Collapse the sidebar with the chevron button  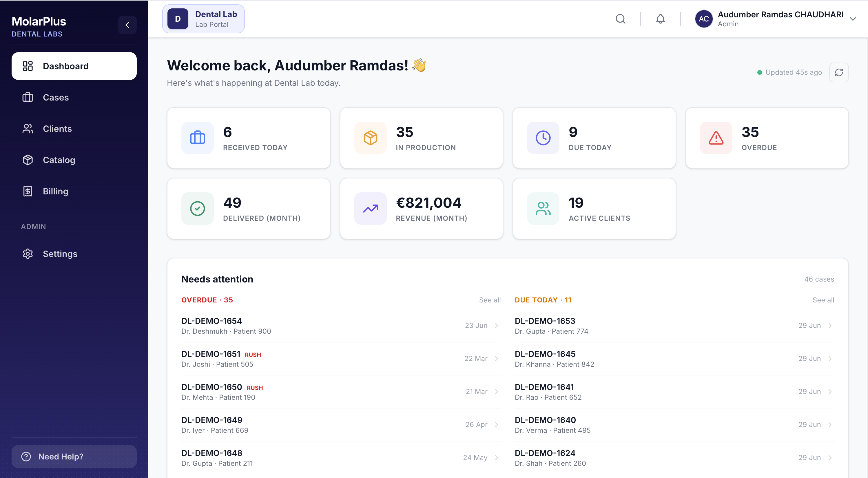127,25
